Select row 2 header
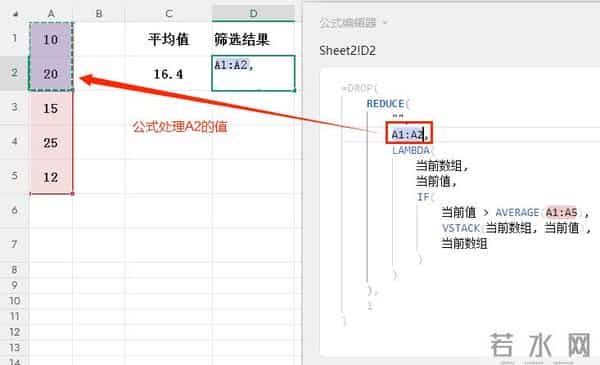 pos(14,73)
